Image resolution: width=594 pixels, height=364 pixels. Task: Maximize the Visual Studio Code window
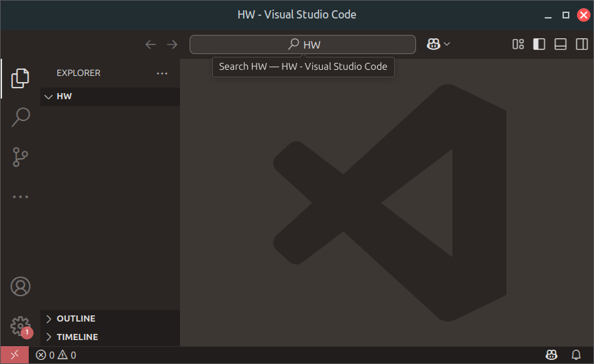click(x=565, y=15)
